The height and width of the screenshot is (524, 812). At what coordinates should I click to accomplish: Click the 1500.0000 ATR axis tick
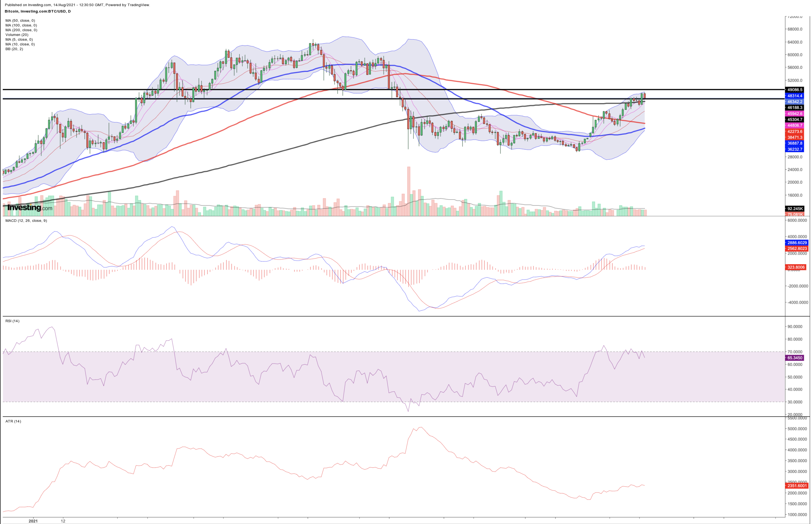(797, 504)
